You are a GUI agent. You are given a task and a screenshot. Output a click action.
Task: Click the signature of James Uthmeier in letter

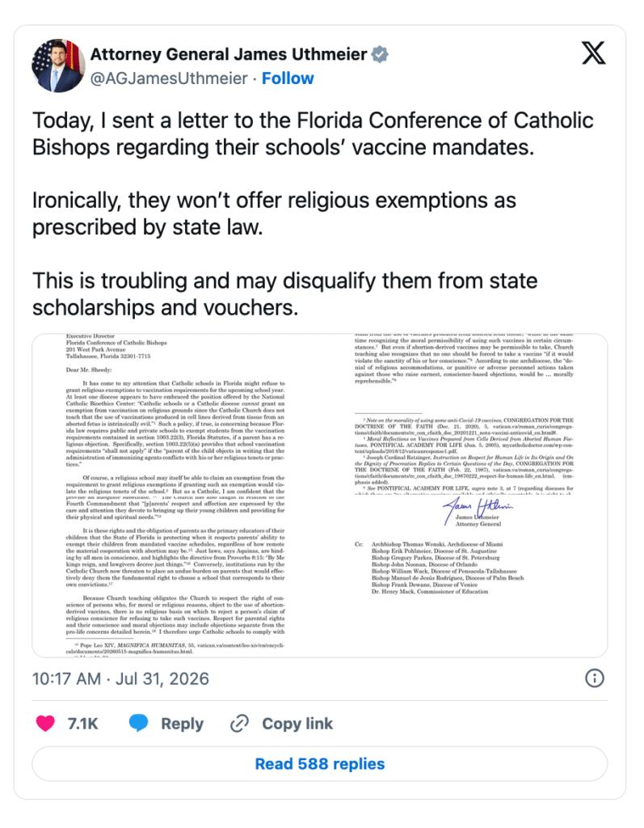click(478, 509)
